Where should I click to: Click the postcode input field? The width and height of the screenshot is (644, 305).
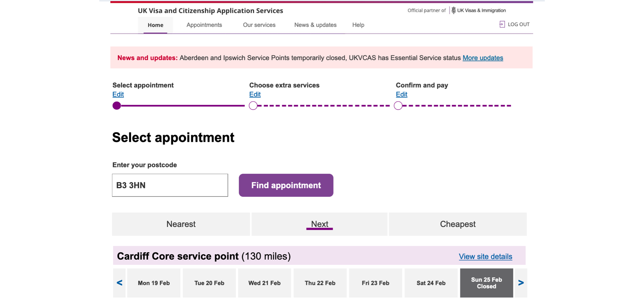170,185
